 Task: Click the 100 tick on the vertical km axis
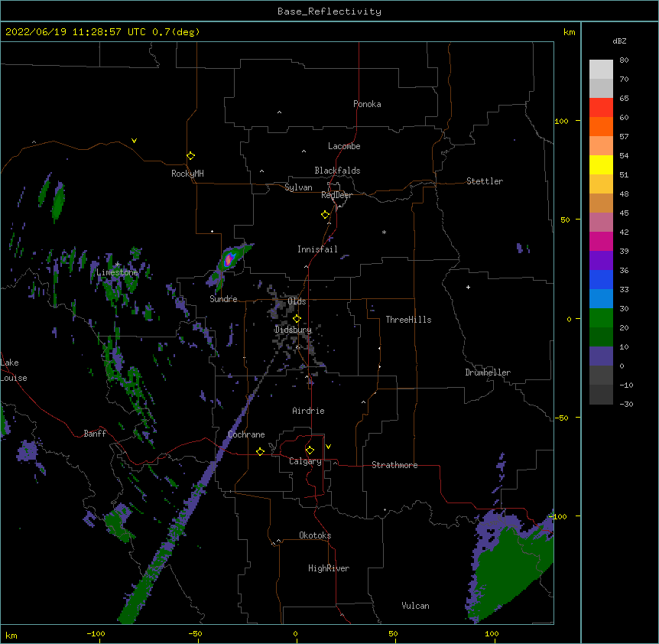[561, 121]
